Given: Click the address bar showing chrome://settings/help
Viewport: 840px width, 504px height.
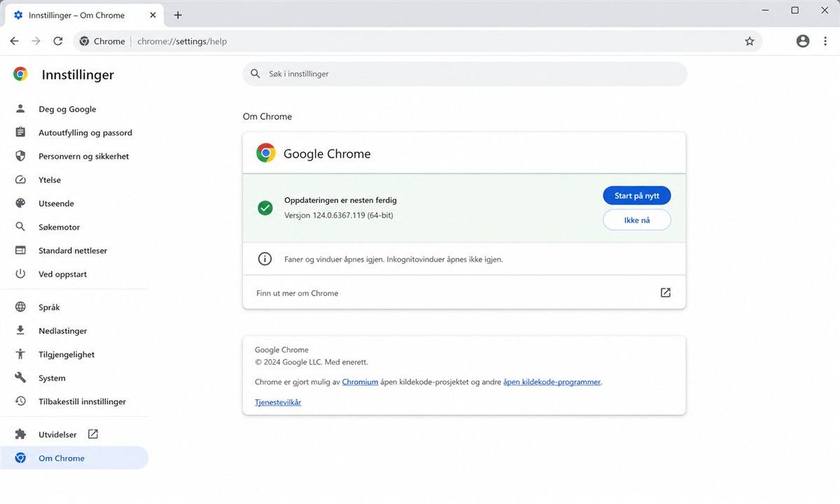Looking at the screenshot, I should tap(417, 41).
